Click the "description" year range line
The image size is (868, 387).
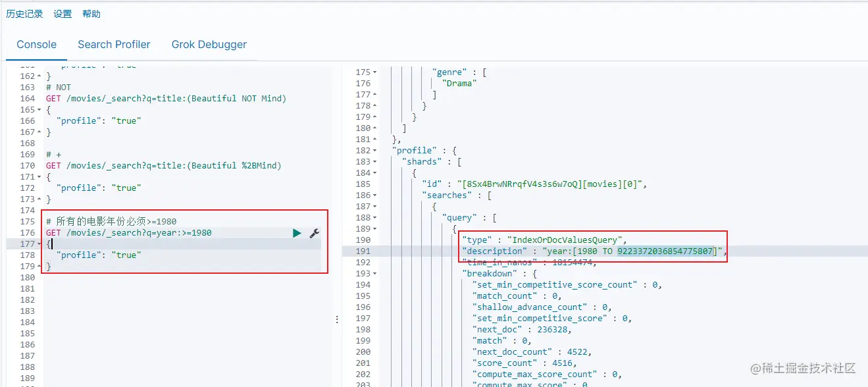[593, 251]
